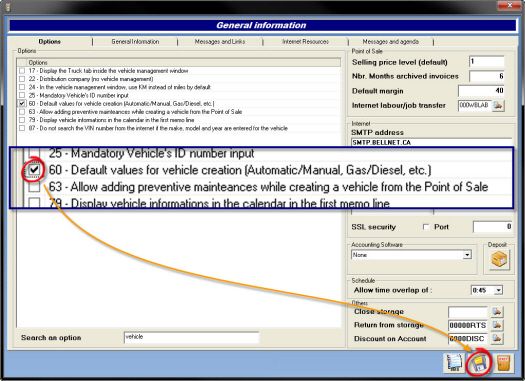Screen dimensions: 525x381
Task: Click the Deposit box icon
Action: (x=499, y=260)
